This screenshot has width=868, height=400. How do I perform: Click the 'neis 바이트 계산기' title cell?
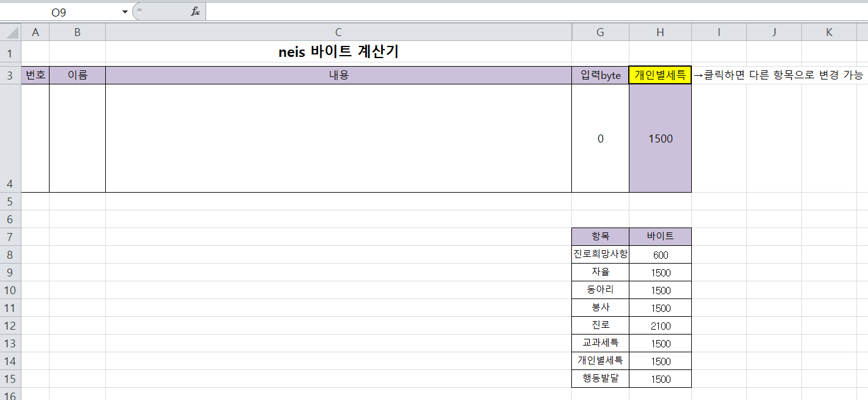[x=338, y=53]
